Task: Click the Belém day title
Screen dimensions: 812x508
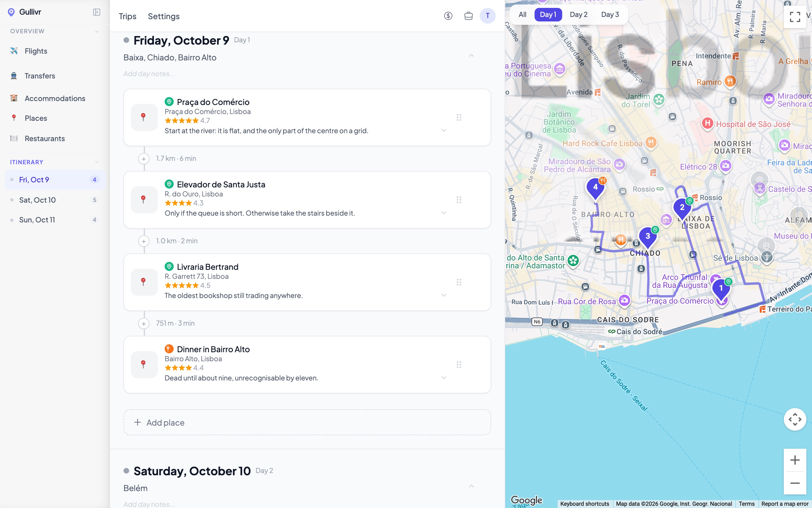Action: click(135, 488)
